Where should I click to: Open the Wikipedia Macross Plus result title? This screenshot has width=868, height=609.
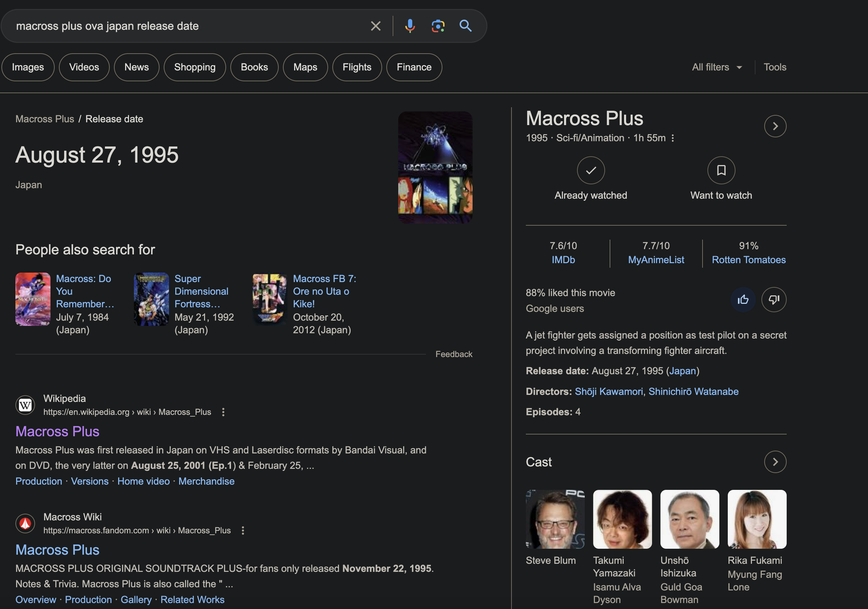pos(57,432)
